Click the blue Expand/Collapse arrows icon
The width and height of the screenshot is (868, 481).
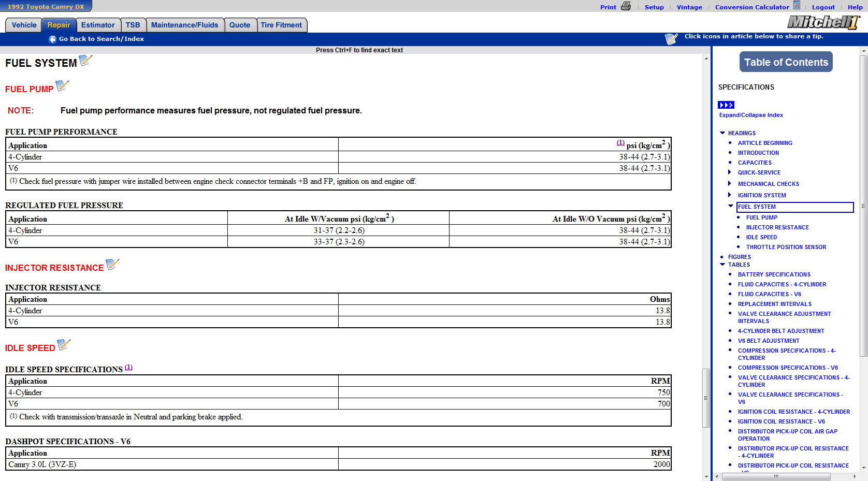tap(726, 105)
